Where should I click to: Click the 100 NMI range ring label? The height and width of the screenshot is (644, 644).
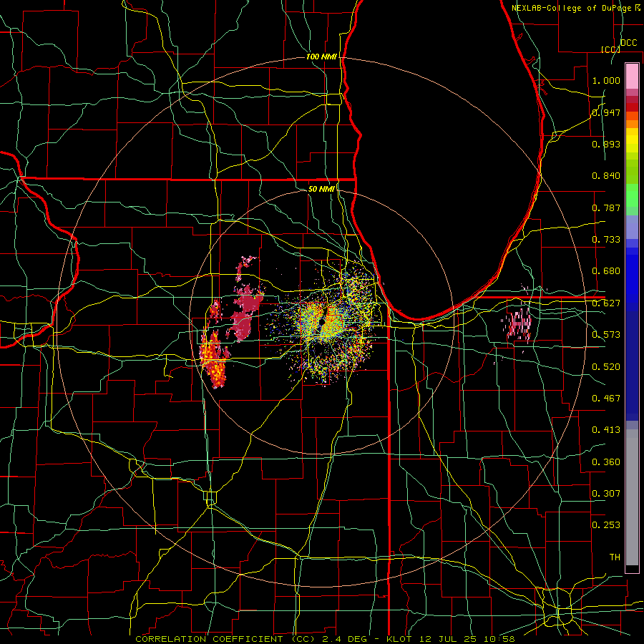coord(321,57)
